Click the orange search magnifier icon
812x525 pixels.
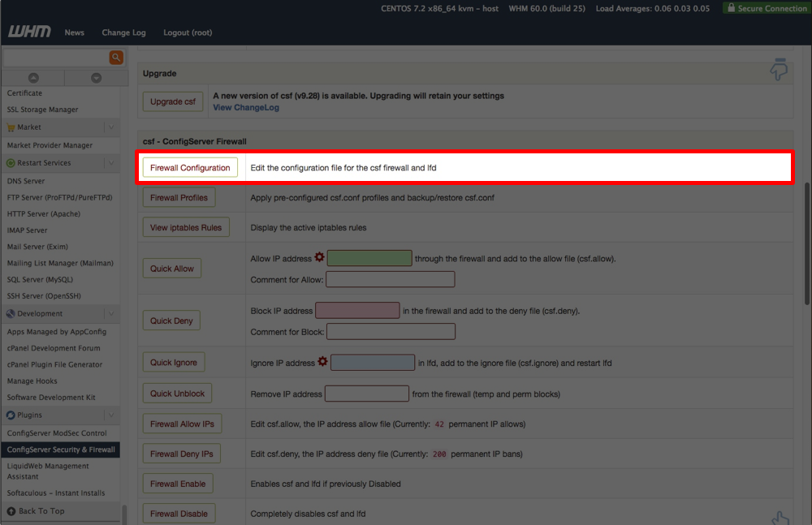point(115,57)
